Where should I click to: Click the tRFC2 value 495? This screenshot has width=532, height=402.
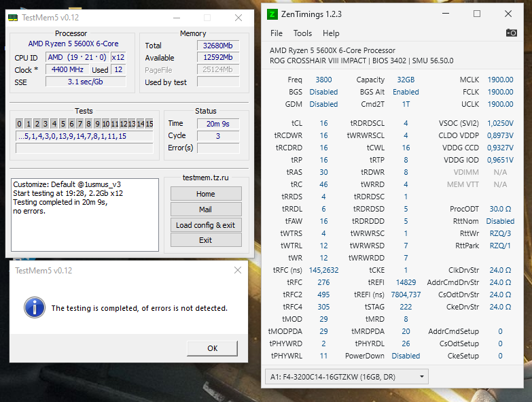323,295
